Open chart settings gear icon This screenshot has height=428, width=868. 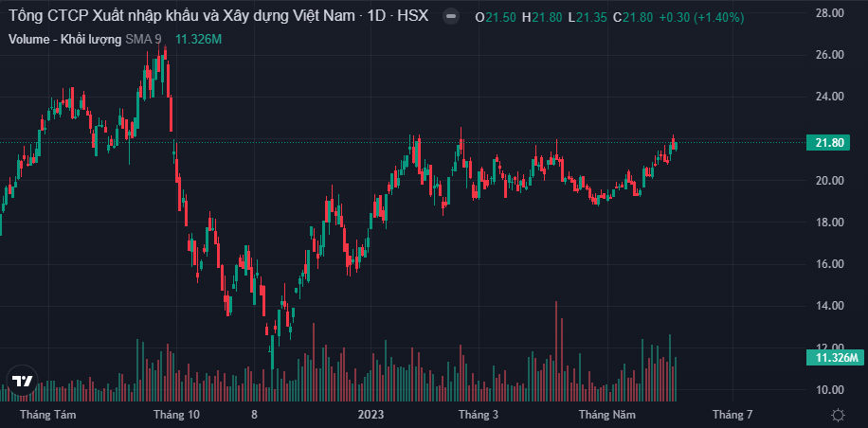[x=838, y=415]
